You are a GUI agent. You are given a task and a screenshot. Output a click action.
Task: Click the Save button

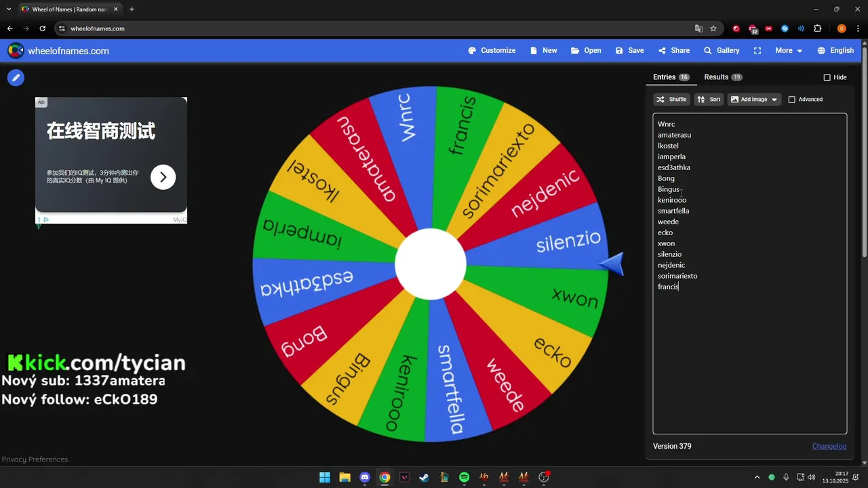629,51
